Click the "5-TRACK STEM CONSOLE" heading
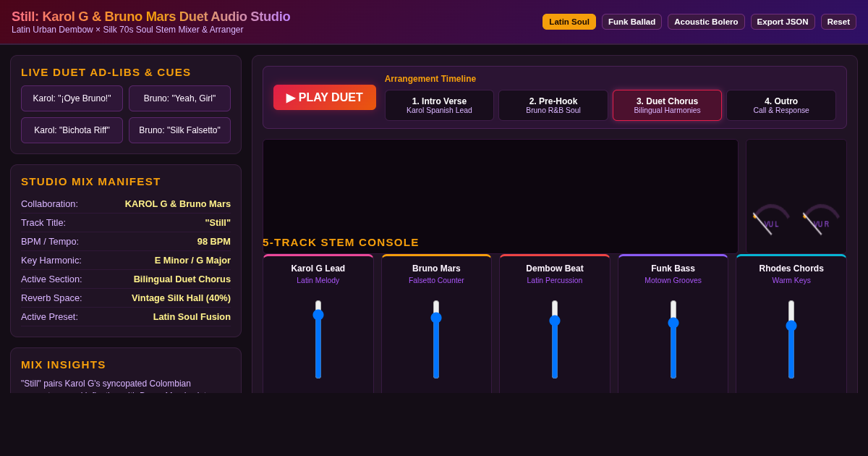 click(x=341, y=242)
